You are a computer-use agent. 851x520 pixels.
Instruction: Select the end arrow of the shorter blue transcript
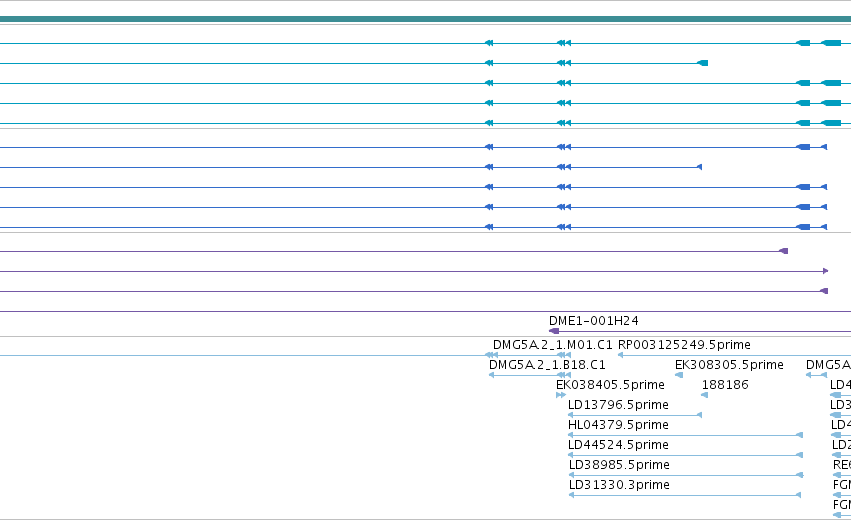[700, 167]
